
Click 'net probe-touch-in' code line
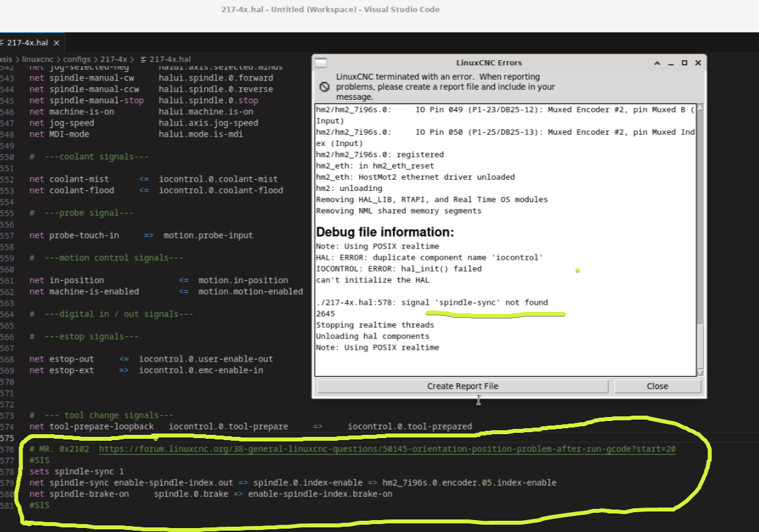click(141, 235)
